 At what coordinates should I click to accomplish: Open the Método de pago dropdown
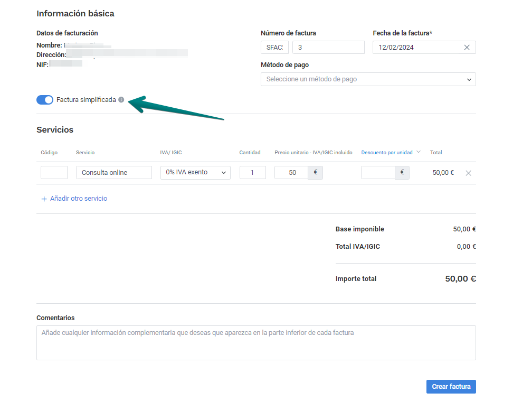tap(368, 79)
